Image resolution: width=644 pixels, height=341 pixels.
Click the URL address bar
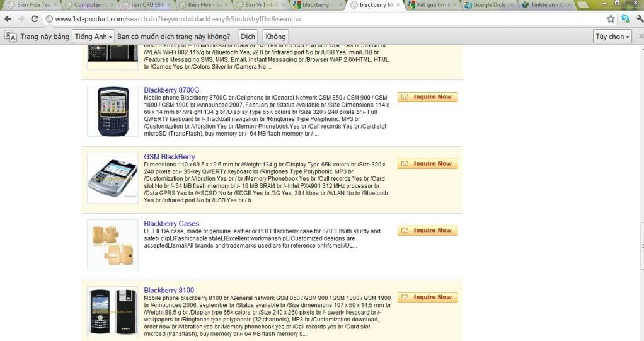click(x=315, y=19)
